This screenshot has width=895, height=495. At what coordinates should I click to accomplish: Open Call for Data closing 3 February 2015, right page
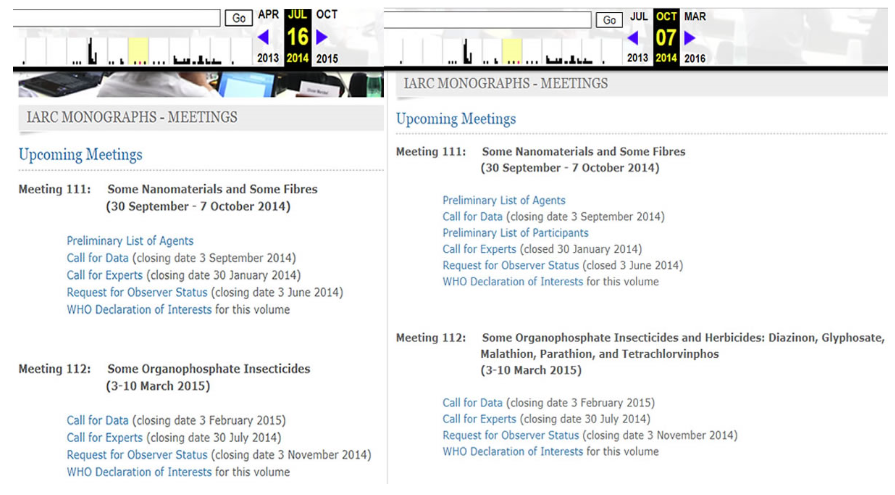tap(473, 403)
